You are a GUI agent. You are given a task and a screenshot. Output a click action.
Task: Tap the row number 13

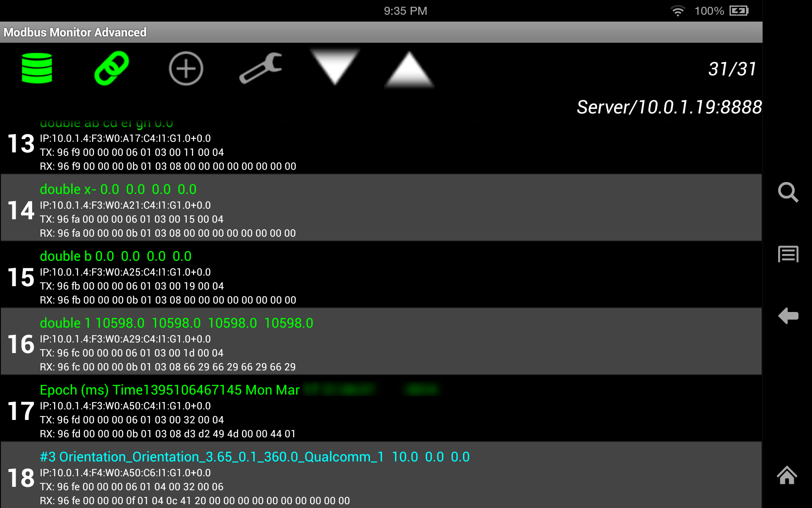[x=21, y=144]
